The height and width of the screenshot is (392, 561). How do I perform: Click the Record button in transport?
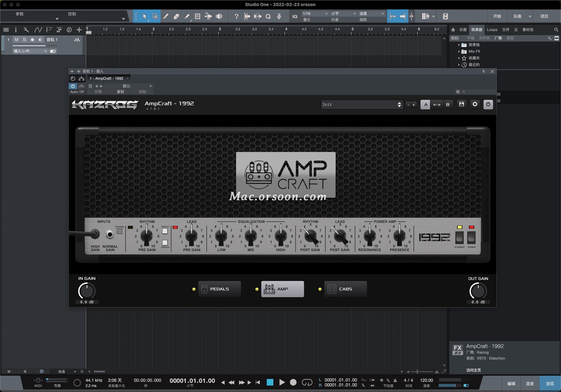(293, 382)
